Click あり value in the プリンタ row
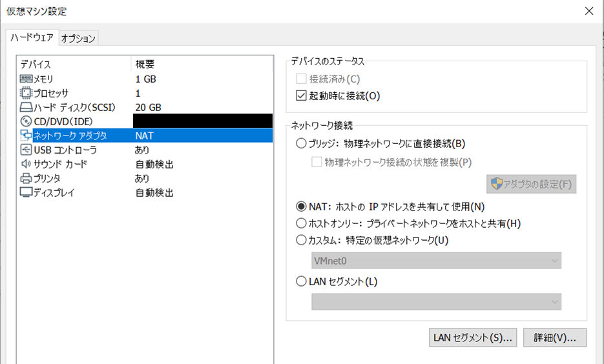The width and height of the screenshot is (604, 364). point(142,178)
